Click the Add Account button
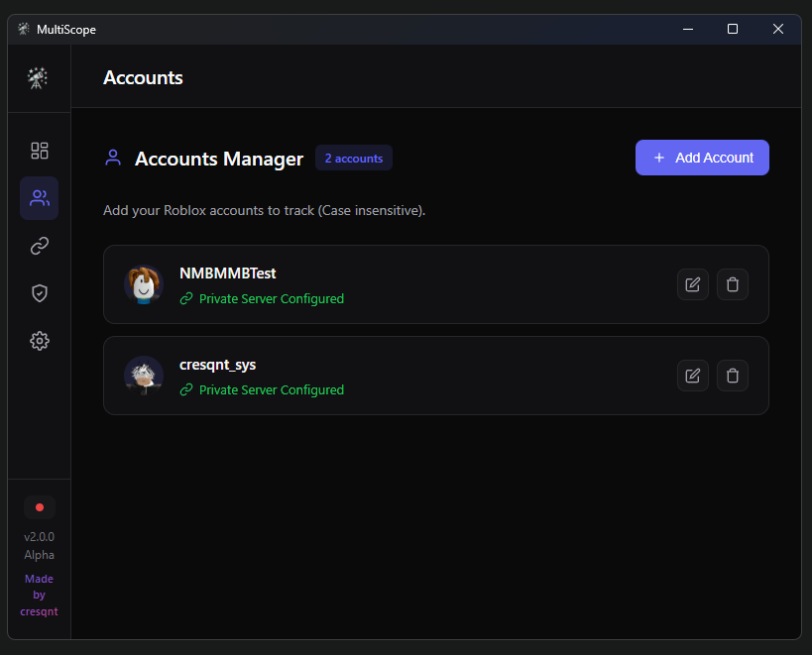 pyautogui.click(x=702, y=158)
